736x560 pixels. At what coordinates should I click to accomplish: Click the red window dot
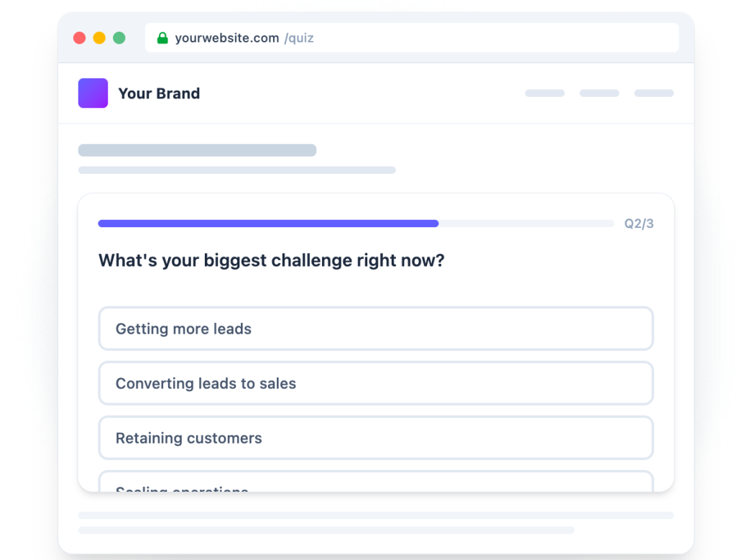[79, 37]
